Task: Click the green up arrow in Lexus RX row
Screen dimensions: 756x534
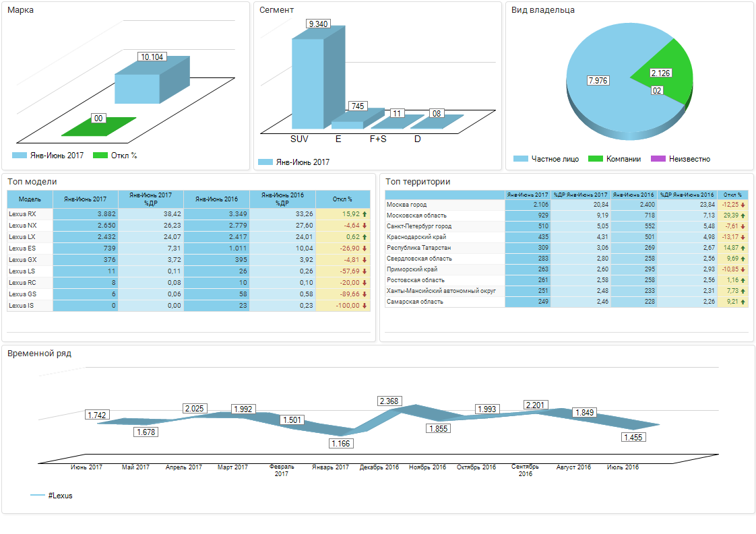Action: (x=365, y=214)
